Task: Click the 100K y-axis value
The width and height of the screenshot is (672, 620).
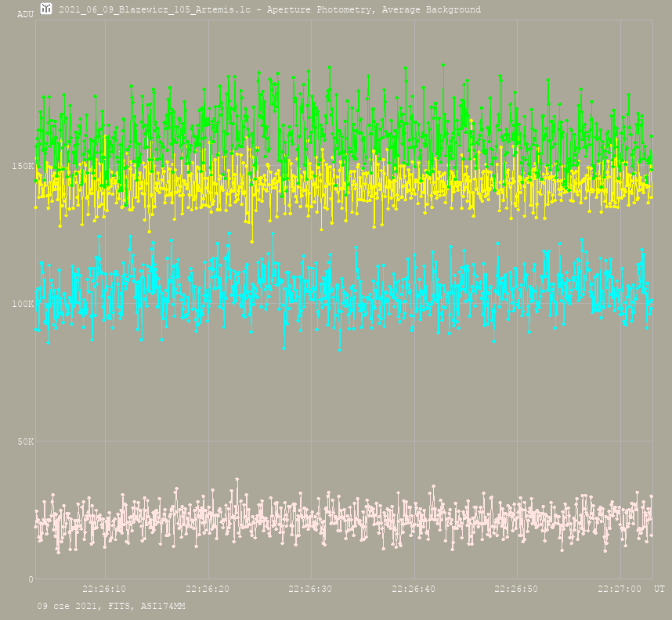Action: [x=23, y=304]
